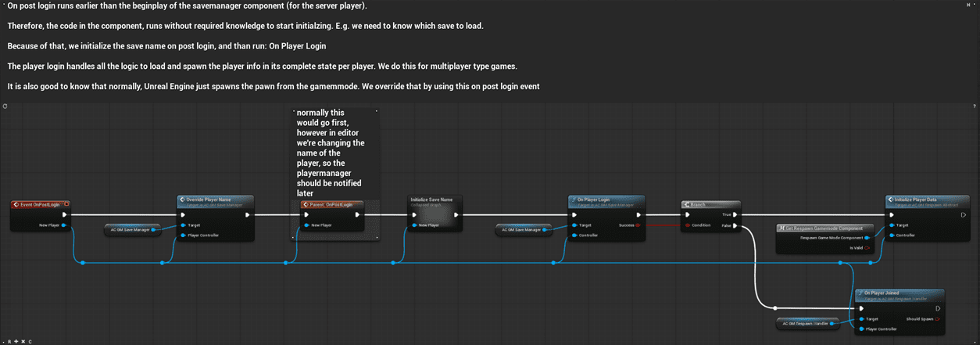This screenshot has width=980, height=345.
Task: Click the circular icon at graph's top-left corner
Action: click(x=5, y=106)
